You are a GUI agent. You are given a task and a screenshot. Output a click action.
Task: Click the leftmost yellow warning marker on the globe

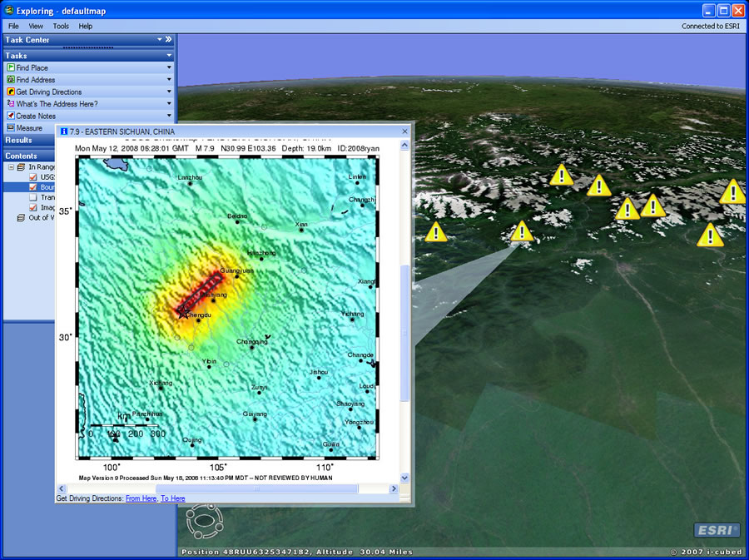pos(435,232)
